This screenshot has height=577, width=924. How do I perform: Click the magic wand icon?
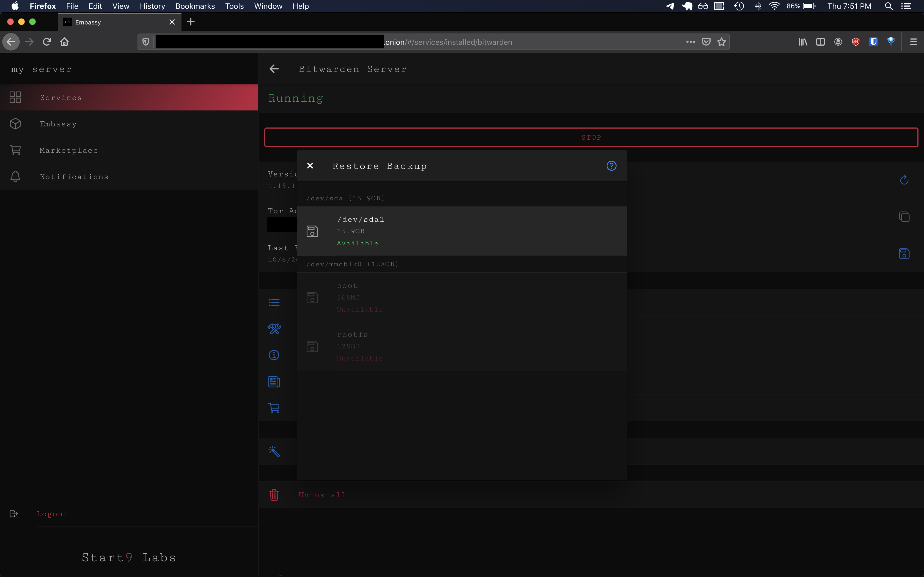point(274,451)
